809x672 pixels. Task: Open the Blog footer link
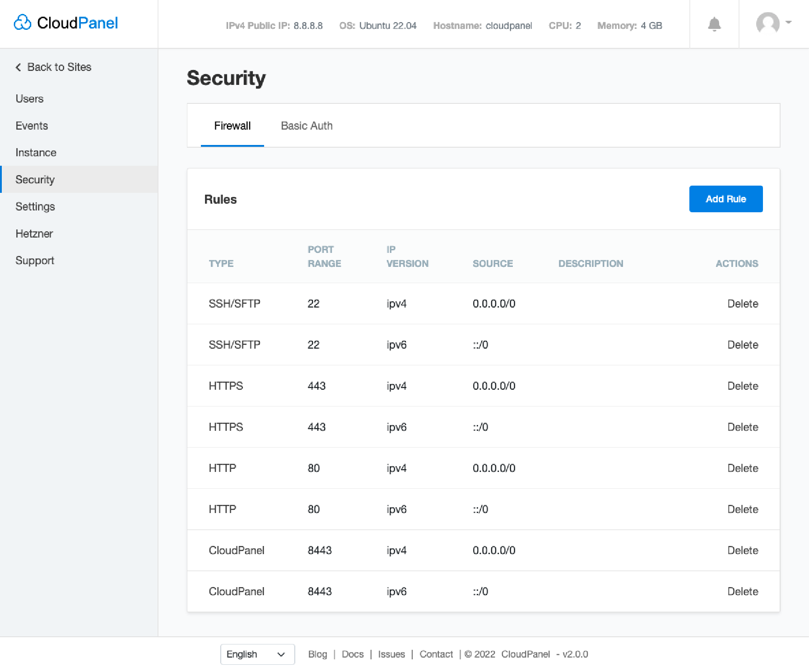(x=317, y=654)
